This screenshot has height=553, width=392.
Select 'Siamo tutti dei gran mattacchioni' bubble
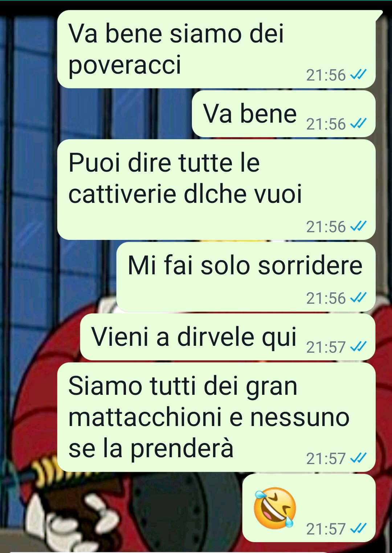point(216,417)
